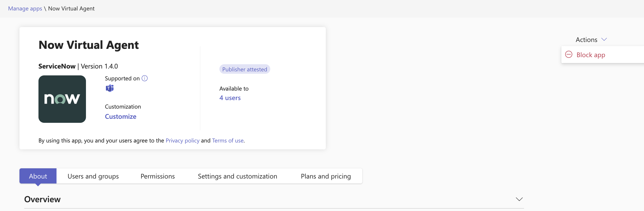Click the Microsoft Teams icon

coord(109,88)
